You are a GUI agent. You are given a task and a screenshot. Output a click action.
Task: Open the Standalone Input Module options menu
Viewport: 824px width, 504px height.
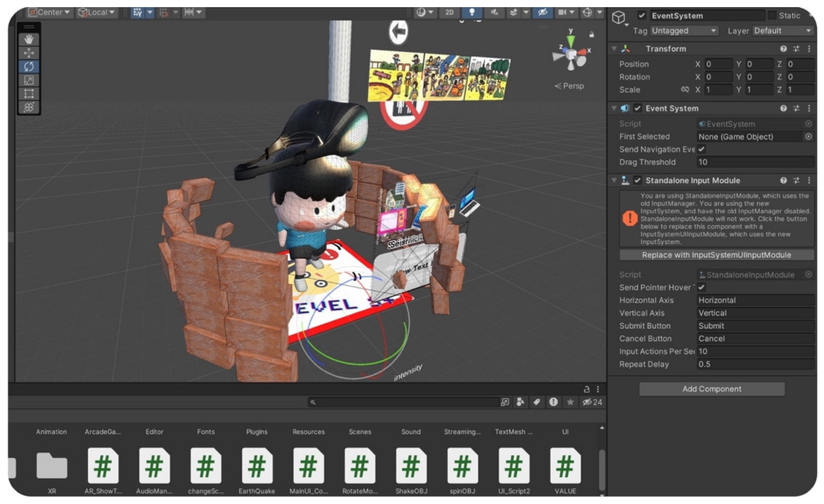809,181
